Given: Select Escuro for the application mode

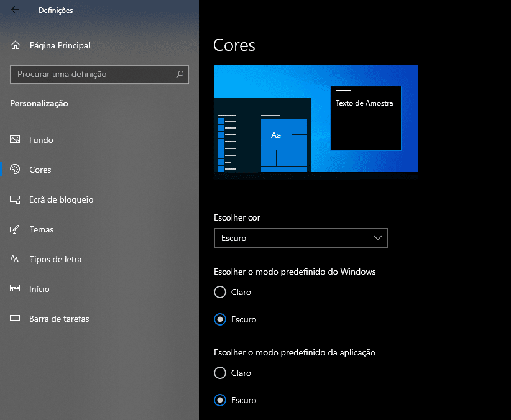Looking at the screenshot, I should pyautogui.click(x=220, y=400).
